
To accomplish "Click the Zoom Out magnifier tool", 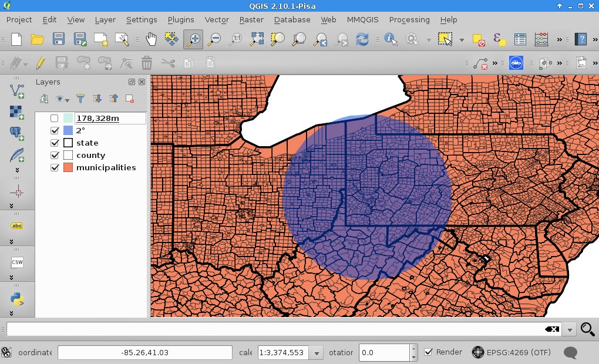I will pos(214,39).
